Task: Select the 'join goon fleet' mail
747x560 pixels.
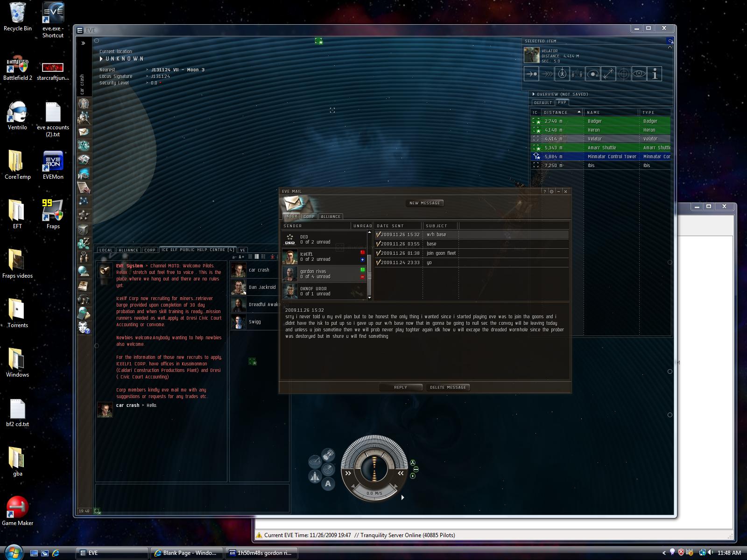Action: (x=472, y=253)
